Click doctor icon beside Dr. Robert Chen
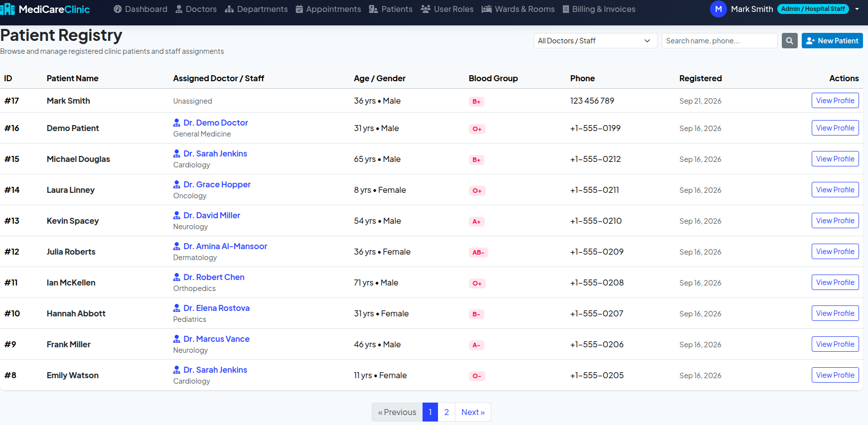The height and width of the screenshot is (425, 868). point(177,277)
